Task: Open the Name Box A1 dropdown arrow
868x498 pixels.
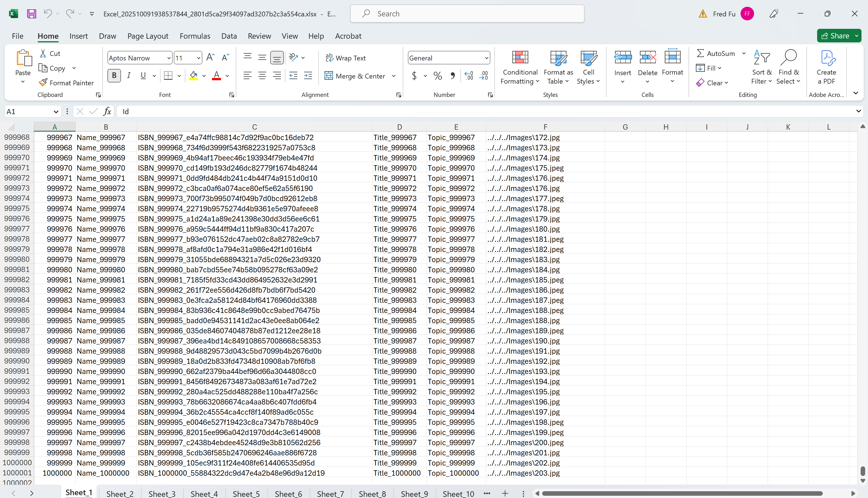Action: click(56, 112)
